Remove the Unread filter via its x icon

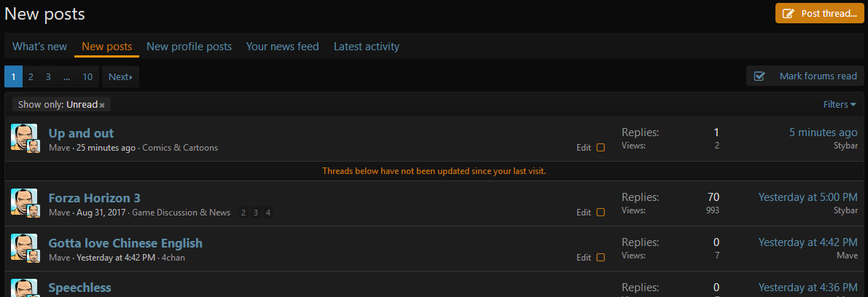(x=102, y=105)
